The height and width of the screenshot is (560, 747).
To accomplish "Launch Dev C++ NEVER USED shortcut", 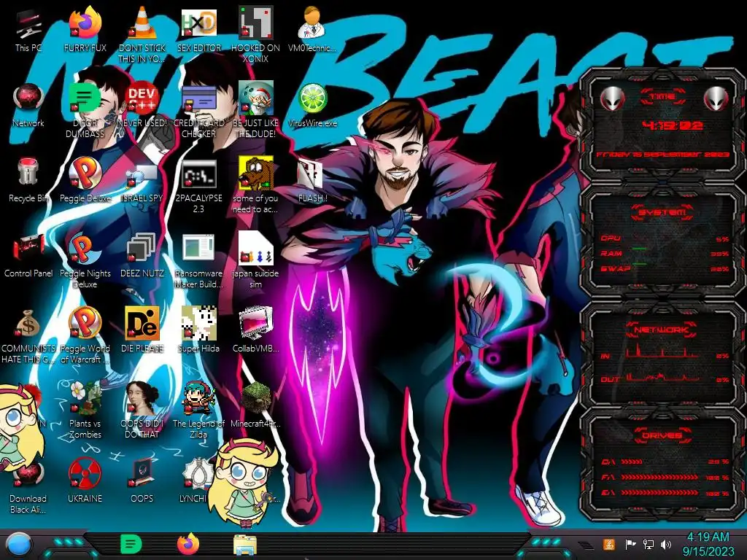I will coord(142,98).
